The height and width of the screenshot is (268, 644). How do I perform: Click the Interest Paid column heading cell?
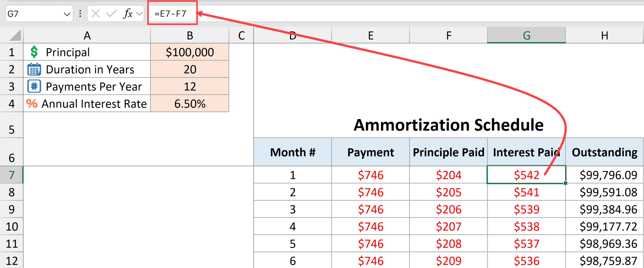pyautogui.click(x=526, y=152)
